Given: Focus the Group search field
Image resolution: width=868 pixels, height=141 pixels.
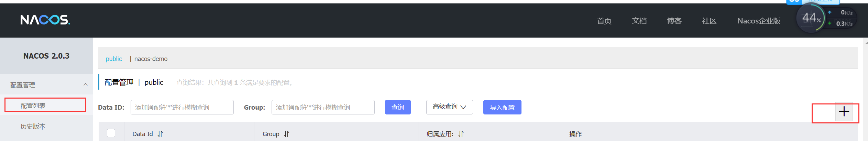Looking at the screenshot, I should tap(323, 107).
